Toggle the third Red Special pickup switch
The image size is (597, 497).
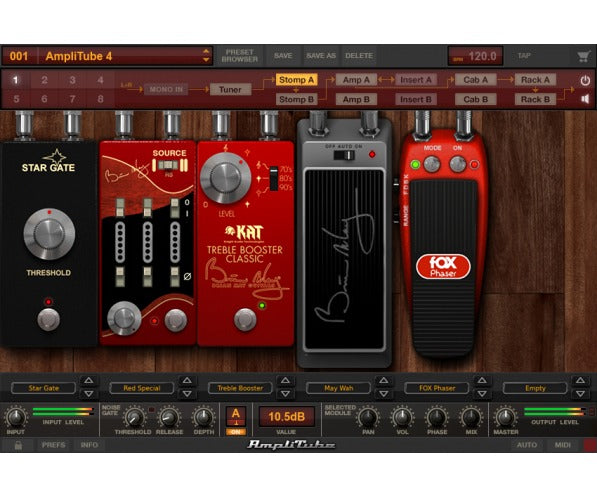click(x=175, y=208)
